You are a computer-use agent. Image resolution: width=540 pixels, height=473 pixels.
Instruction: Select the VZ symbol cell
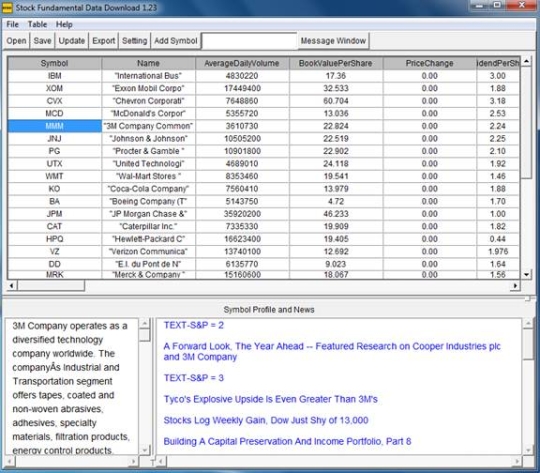(54, 251)
